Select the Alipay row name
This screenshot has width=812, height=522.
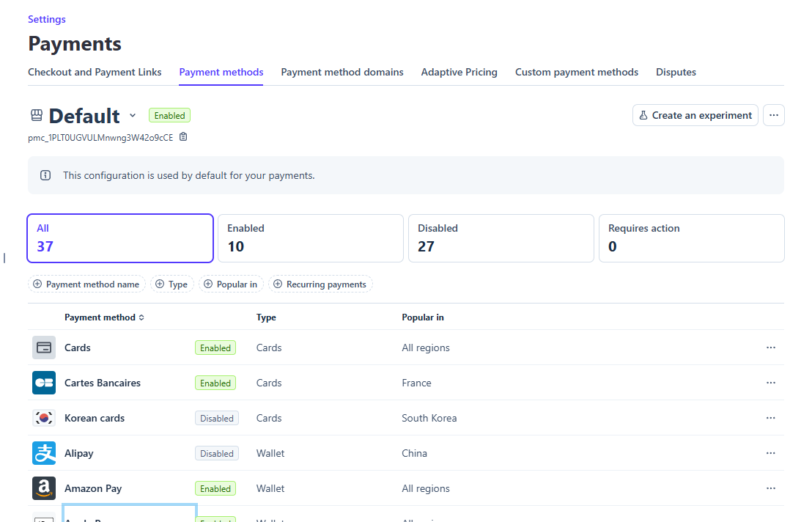78,453
